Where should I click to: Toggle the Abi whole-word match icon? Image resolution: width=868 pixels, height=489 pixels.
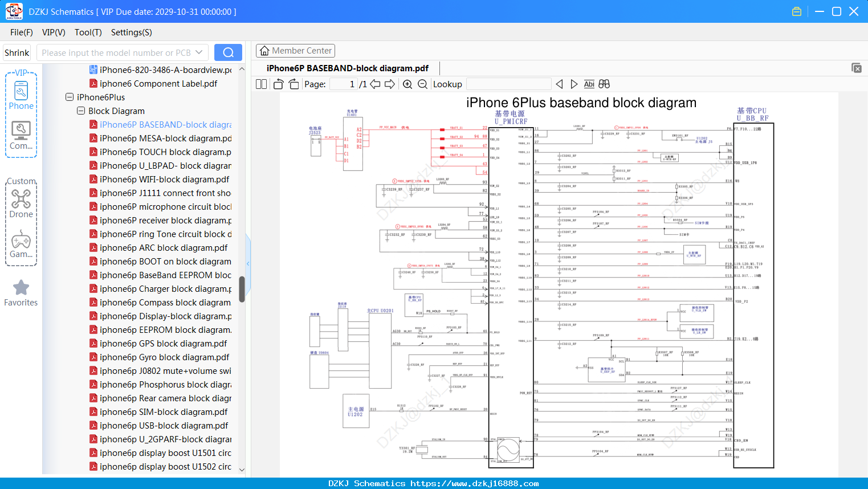589,84
